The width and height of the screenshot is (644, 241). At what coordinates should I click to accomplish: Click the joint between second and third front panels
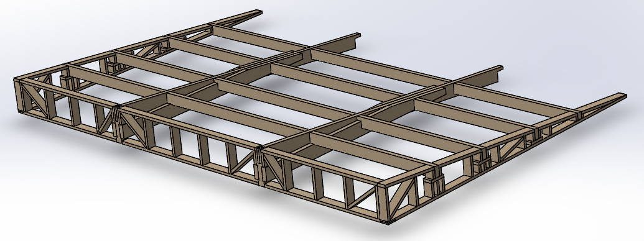tap(259, 166)
